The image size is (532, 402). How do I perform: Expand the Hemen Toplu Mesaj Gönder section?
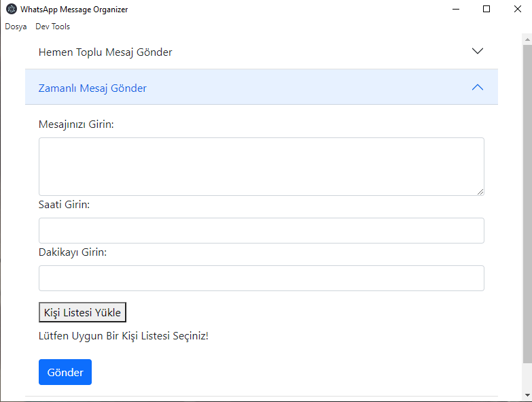point(262,52)
